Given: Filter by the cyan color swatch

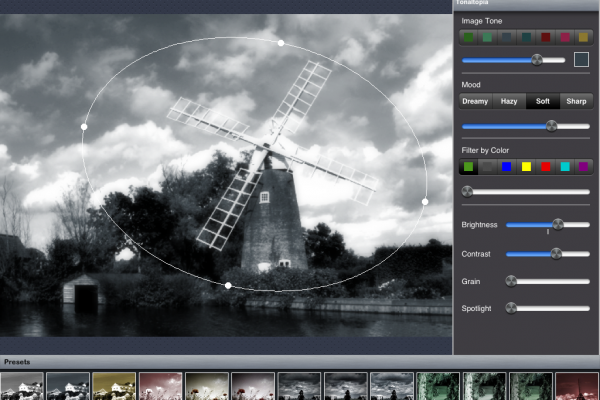Looking at the screenshot, I should [x=565, y=167].
